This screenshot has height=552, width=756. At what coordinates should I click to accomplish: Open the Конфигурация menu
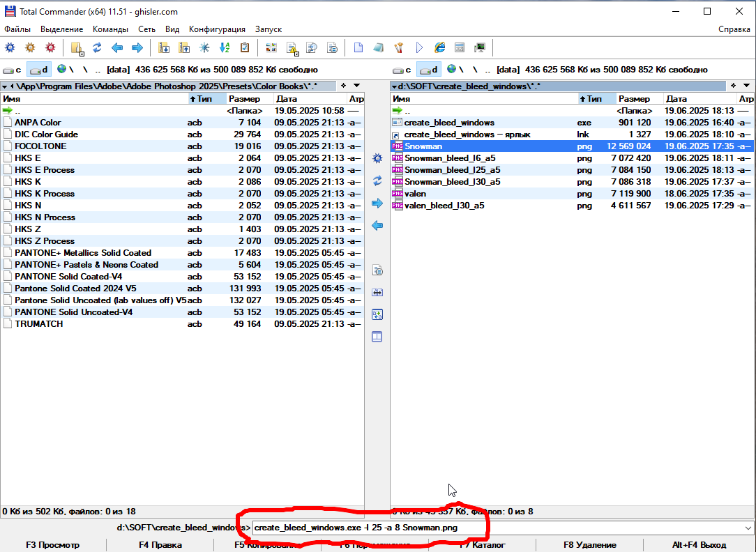(217, 29)
